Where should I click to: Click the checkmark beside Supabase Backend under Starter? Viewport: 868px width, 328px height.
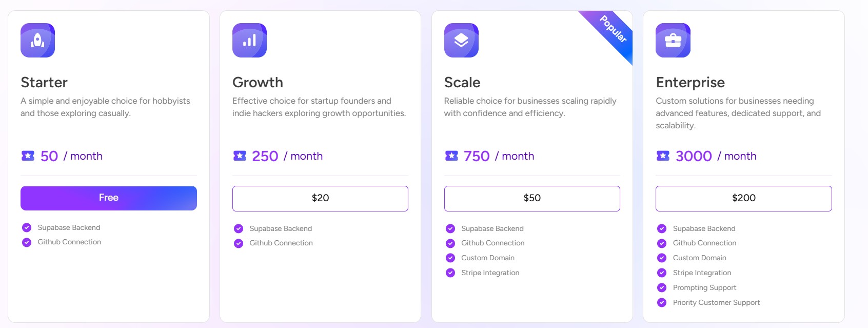26,227
